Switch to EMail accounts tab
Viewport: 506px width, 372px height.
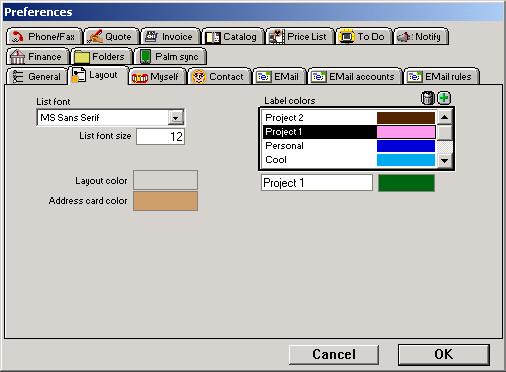pyautogui.click(x=355, y=76)
